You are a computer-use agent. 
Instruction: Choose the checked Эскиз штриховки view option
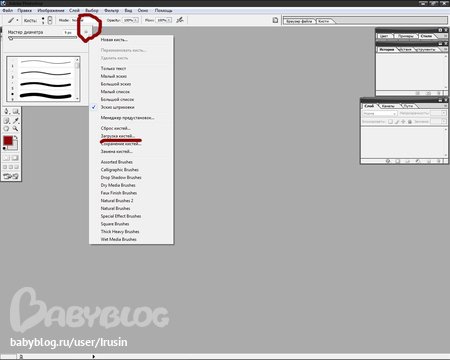[117, 107]
